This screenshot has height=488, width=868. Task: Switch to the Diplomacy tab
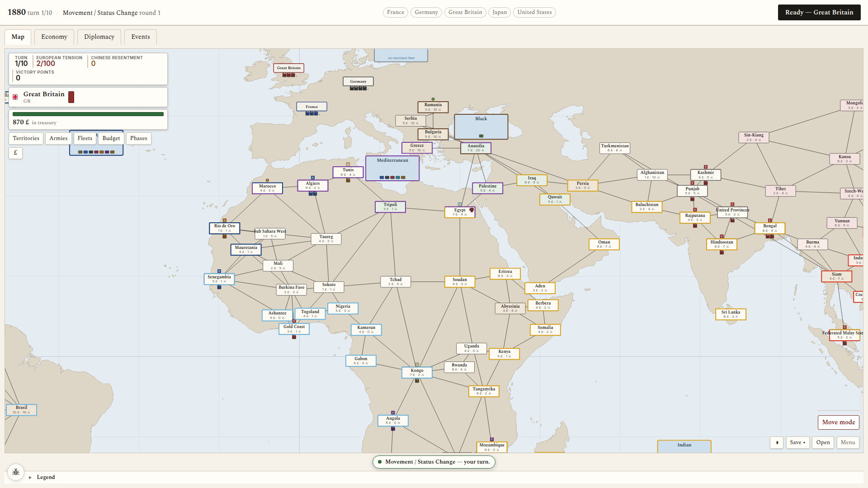(99, 37)
